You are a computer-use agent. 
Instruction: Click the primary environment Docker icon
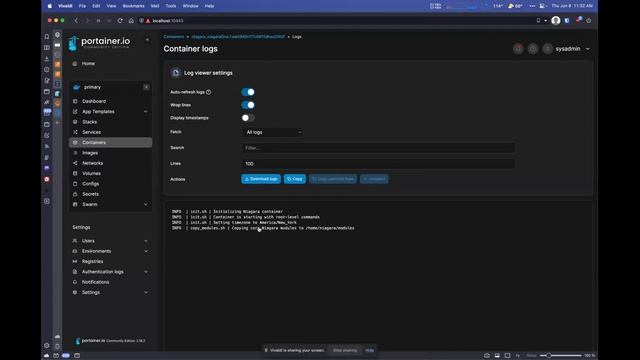pos(76,87)
